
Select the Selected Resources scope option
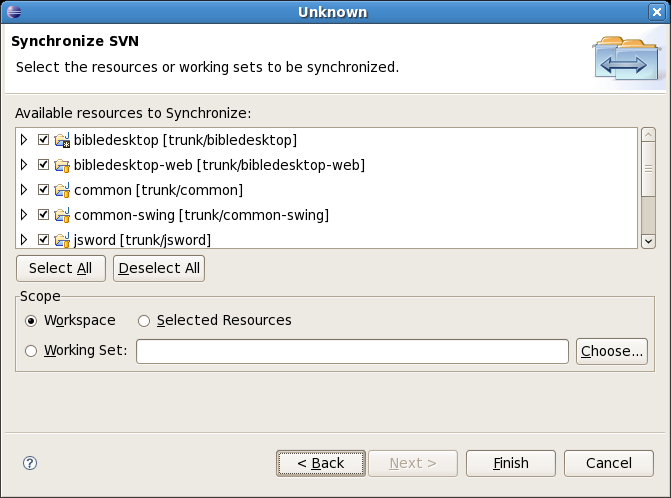click(144, 321)
